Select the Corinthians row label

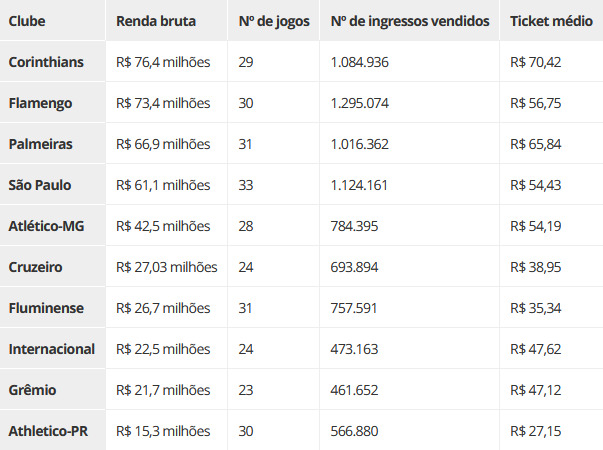46,62
